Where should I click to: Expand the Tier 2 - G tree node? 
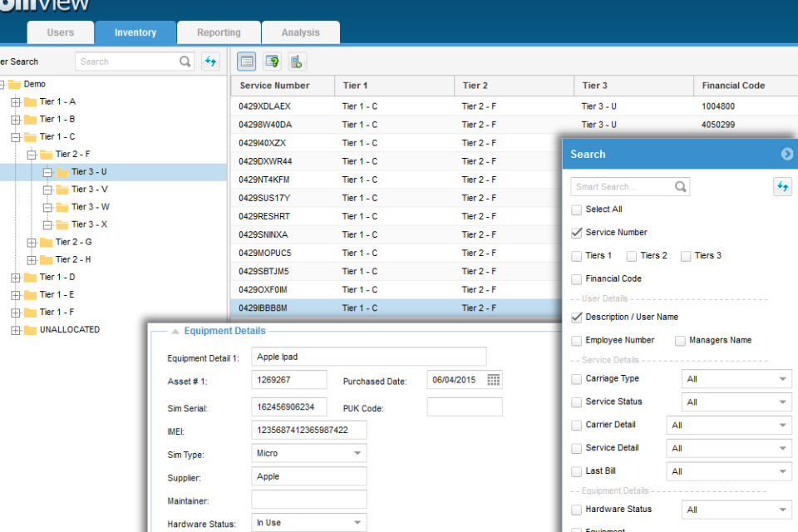coord(32,243)
